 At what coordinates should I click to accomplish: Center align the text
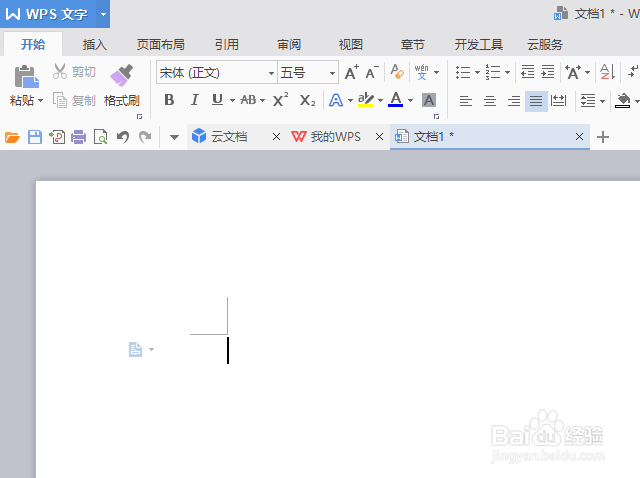tap(490, 100)
